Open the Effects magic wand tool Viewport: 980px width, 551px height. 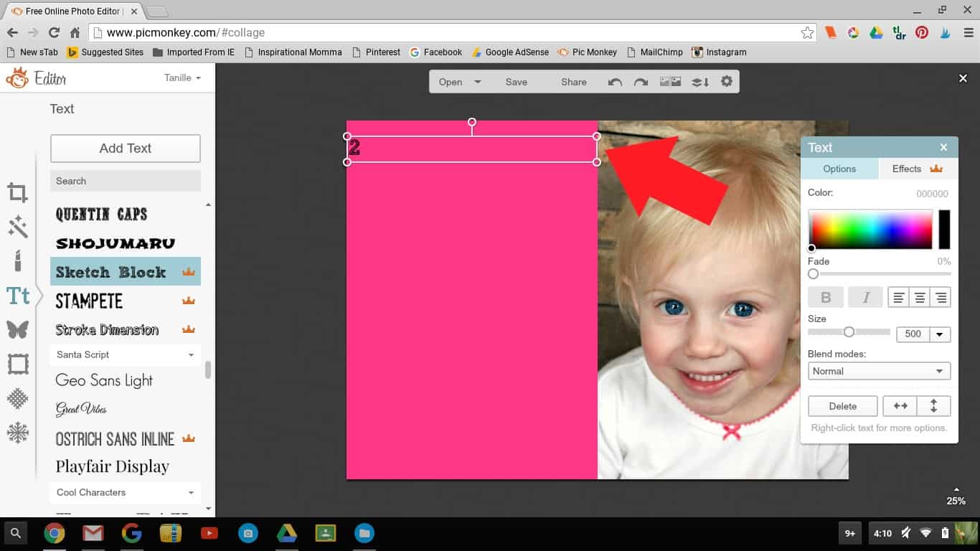[x=18, y=227]
